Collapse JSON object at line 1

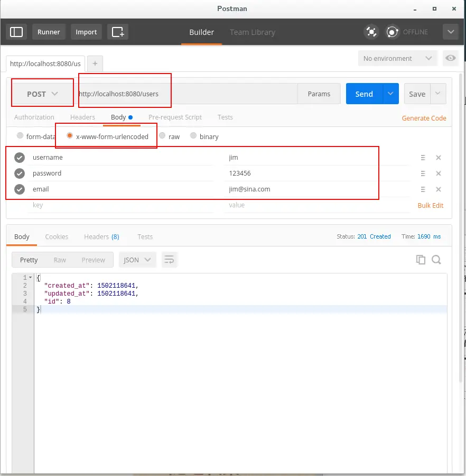point(30,278)
